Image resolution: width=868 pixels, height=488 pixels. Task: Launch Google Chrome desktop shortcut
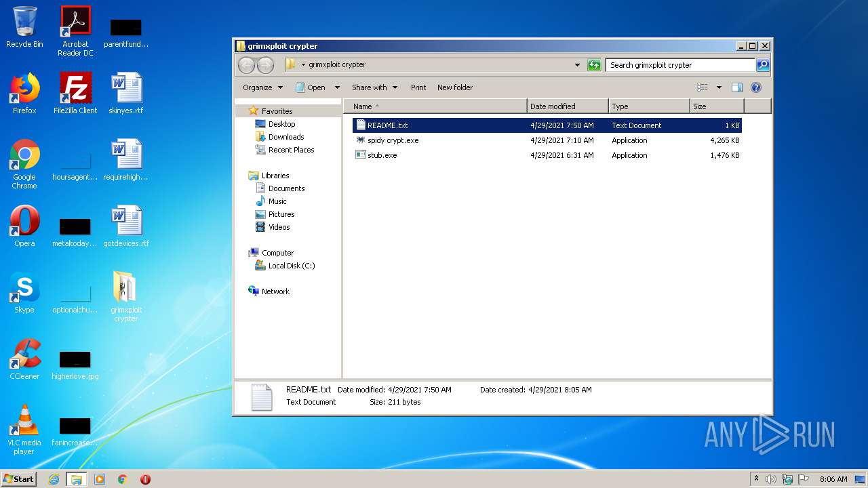pos(24,164)
